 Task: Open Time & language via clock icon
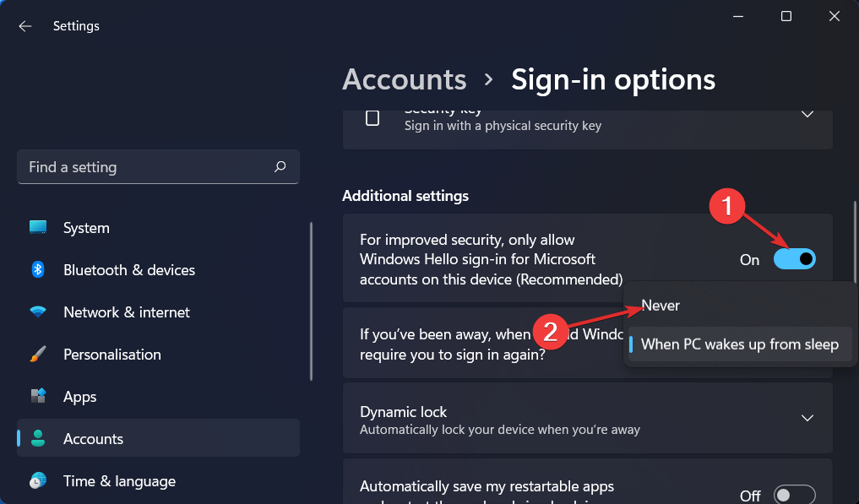tap(38, 480)
